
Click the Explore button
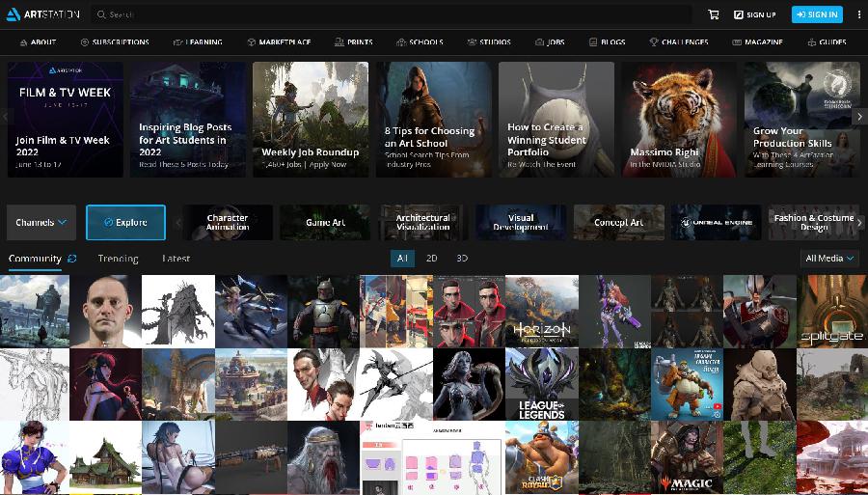tap(125, 222)
